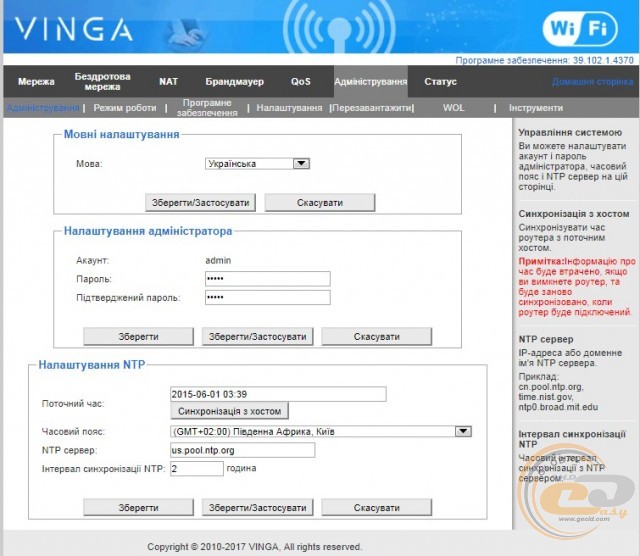Open the Програмне забезпечення submenu
This screenshot has width=640, height=556.
point(207,108)
